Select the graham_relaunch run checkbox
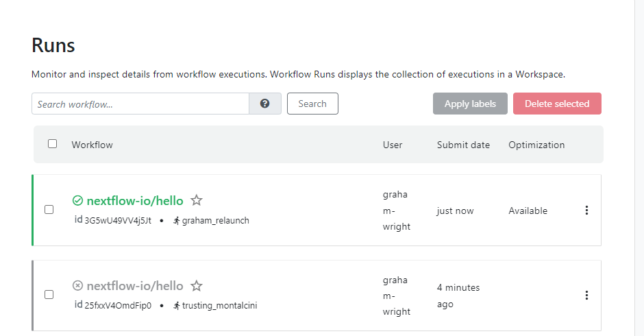Viewport: 644px width, 336px height. (x=49, y=210)
